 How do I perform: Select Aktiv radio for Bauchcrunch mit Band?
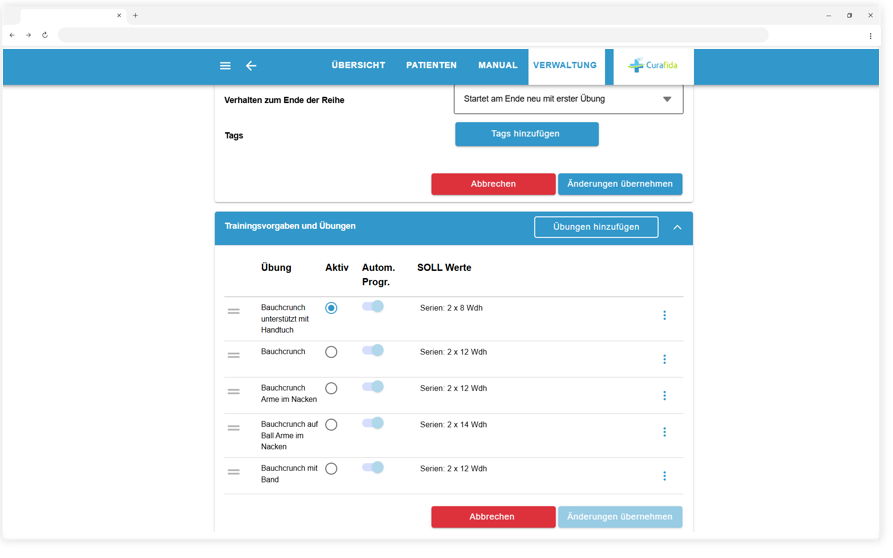pos(331,469)
